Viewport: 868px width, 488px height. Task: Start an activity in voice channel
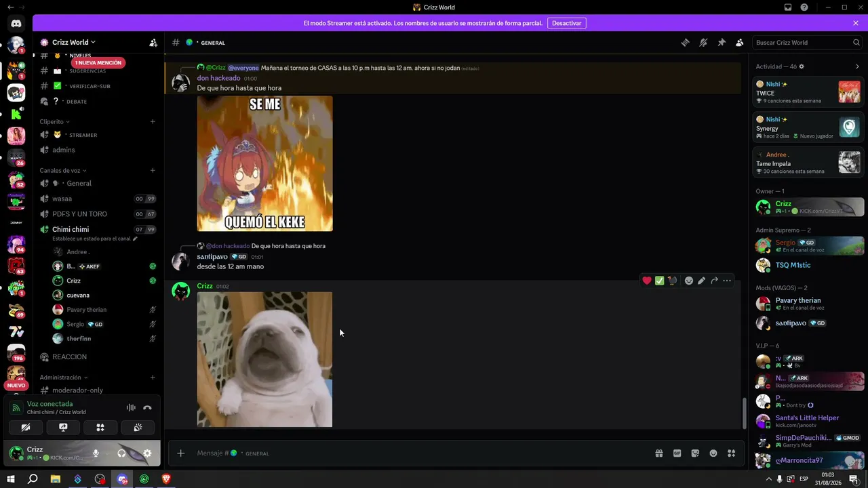pyautogui.click(x=100, y=428)
